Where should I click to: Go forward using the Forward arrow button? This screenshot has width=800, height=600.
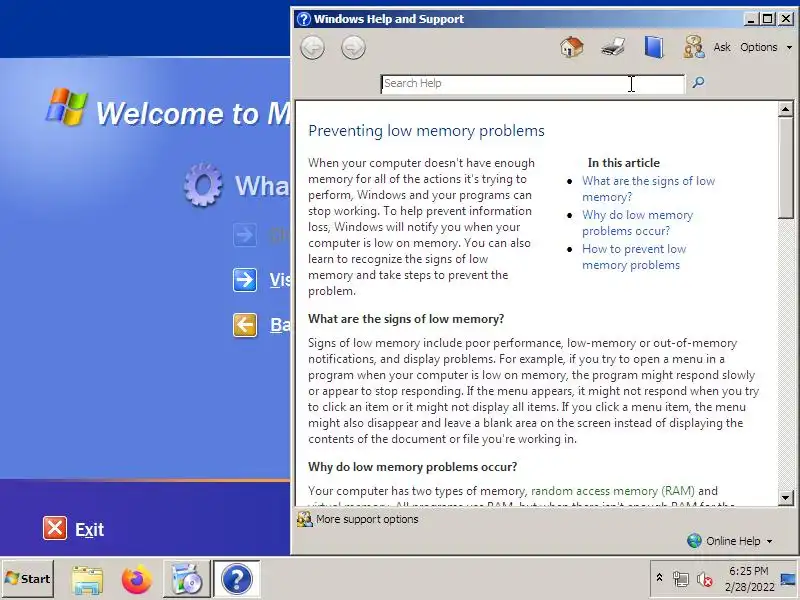[x=353, y=48]
